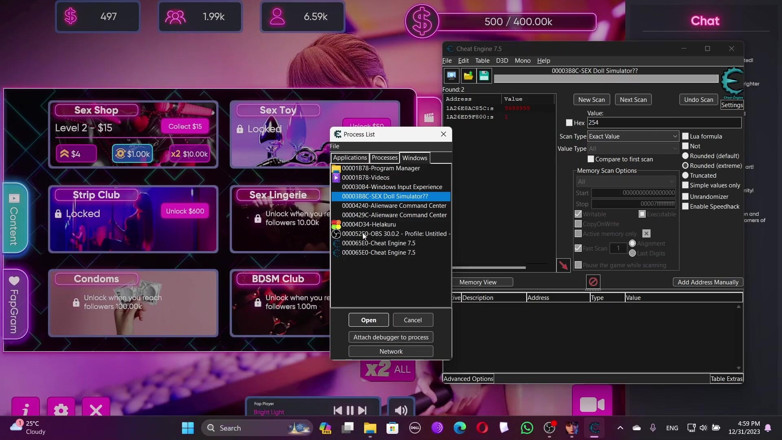This screenshot has width=782, height=440.
Task: Open the game info icon
Action: [25, 410]
